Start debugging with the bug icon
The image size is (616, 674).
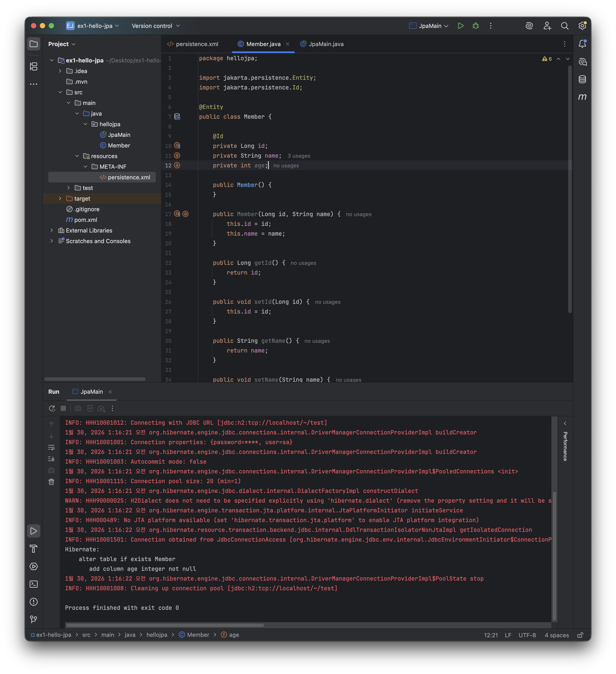tap(476, 26)
